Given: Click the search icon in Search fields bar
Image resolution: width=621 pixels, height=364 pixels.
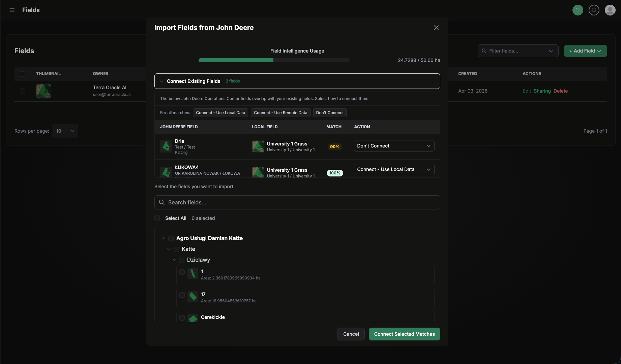Looking at the screenshot, I should pos(161,202).
